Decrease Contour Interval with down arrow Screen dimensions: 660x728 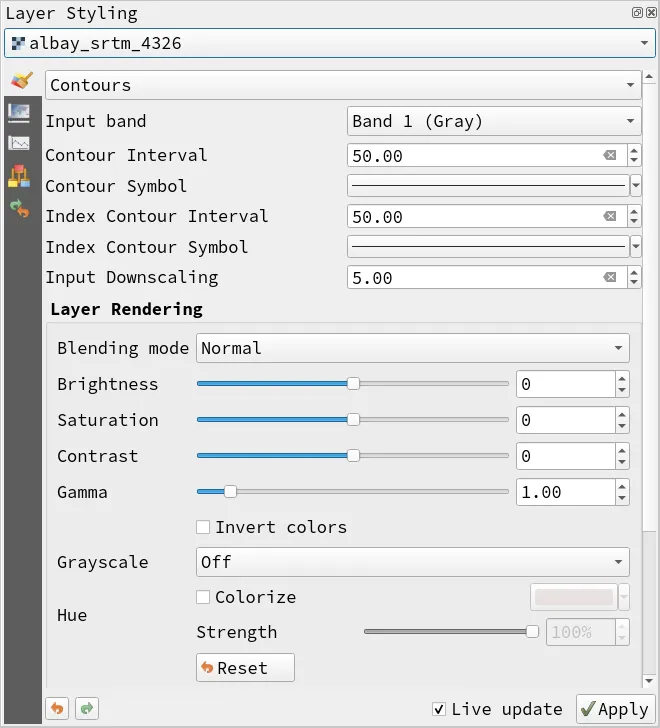coord(634,161)
